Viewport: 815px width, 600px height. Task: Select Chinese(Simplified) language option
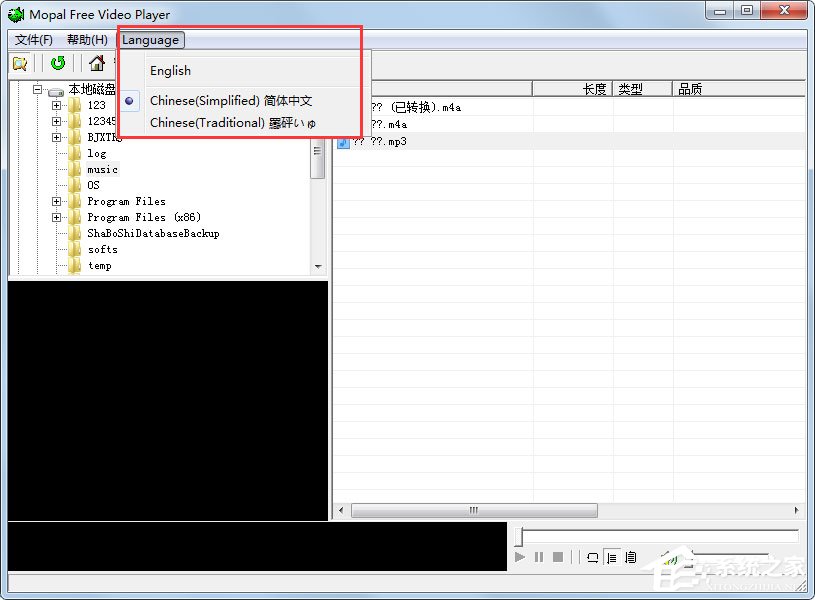click(x=231, y=101)
